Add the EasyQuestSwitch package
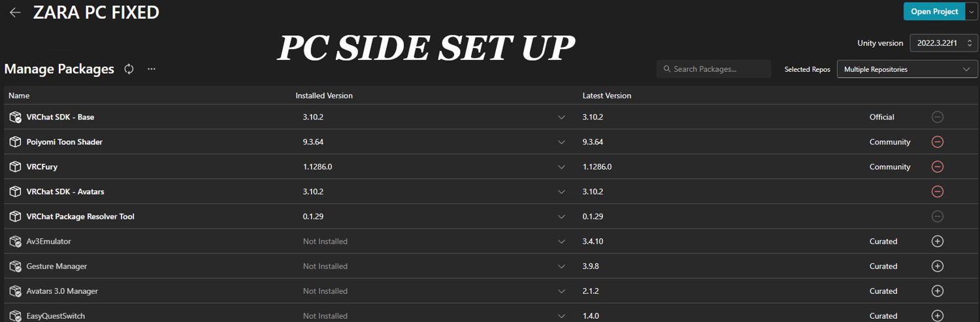The height and width of the screenshot is (322, 980). click(937, 315)
